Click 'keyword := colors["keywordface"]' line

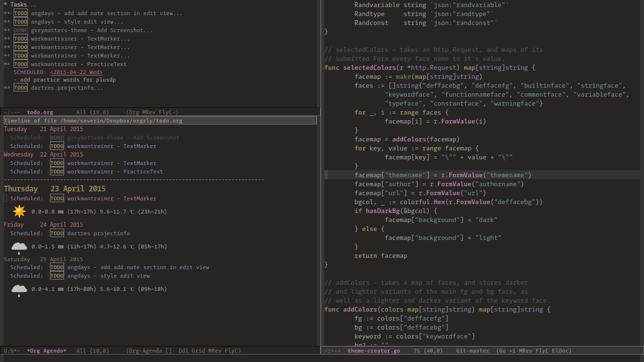[x=415, y=336]
